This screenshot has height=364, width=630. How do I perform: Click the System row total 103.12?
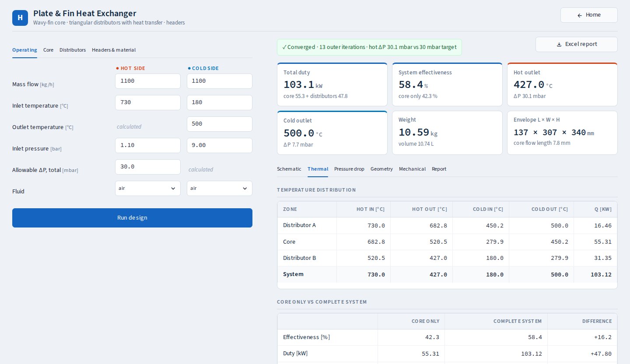(602, 275)
